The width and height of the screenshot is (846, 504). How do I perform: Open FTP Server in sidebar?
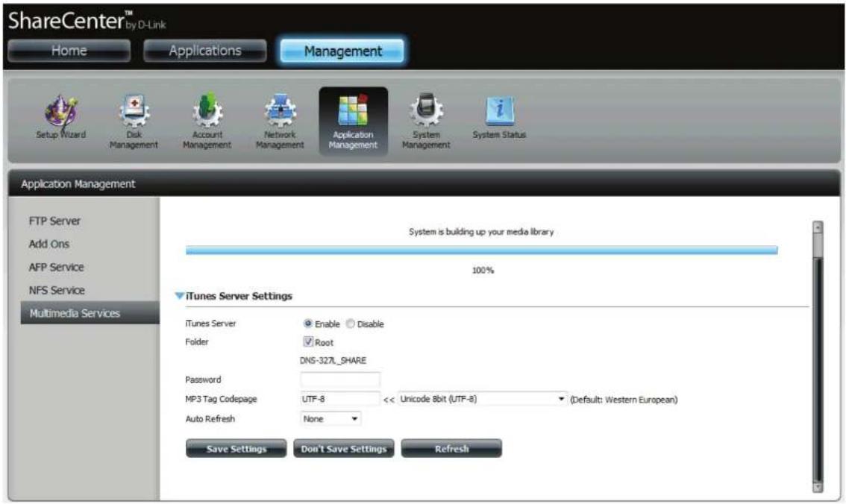(54, 221)
